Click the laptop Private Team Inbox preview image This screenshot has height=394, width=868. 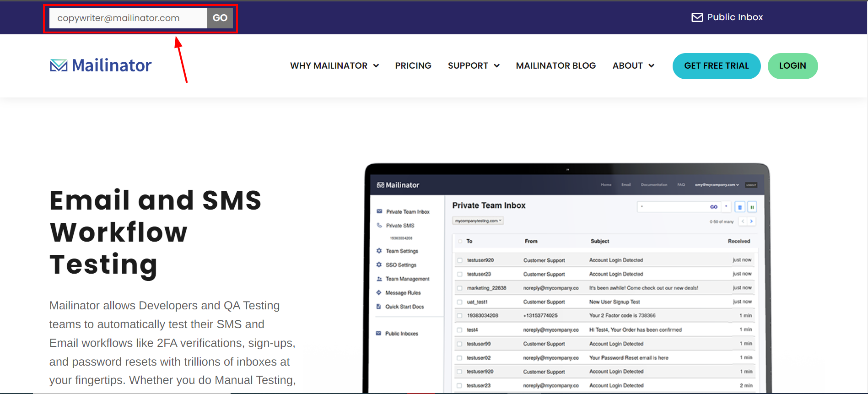tap(567, 278)
